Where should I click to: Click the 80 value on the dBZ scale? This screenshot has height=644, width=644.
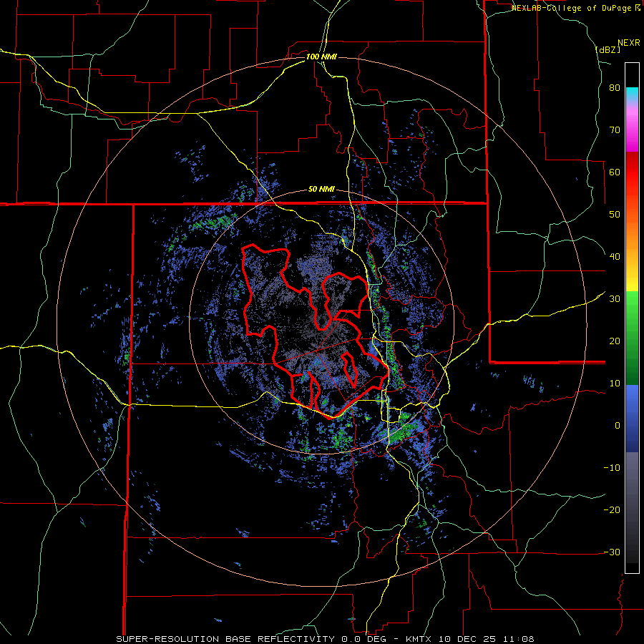pos(615,88)
